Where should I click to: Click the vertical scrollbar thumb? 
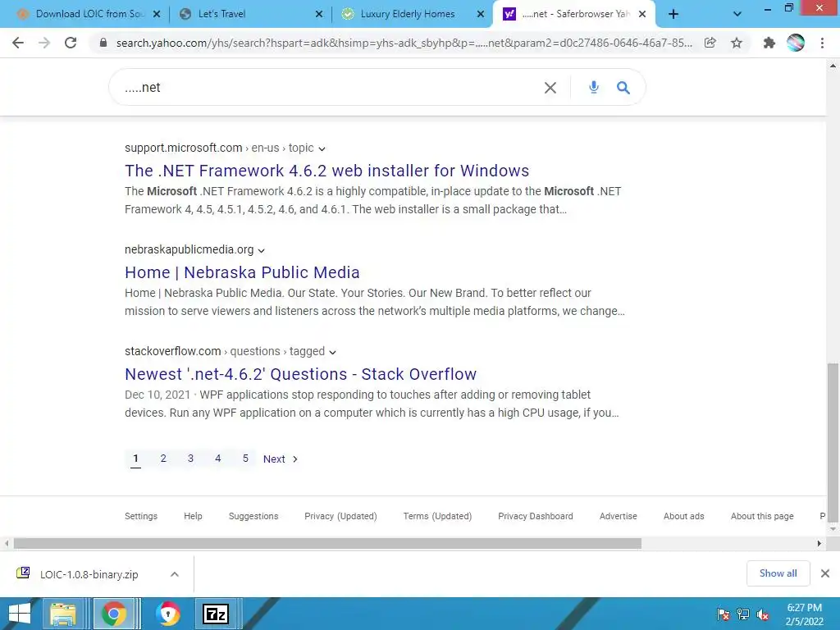pos(833,442)
